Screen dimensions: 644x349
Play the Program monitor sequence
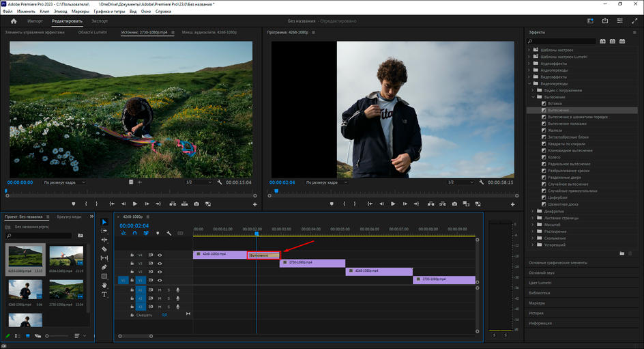[393, 204]
